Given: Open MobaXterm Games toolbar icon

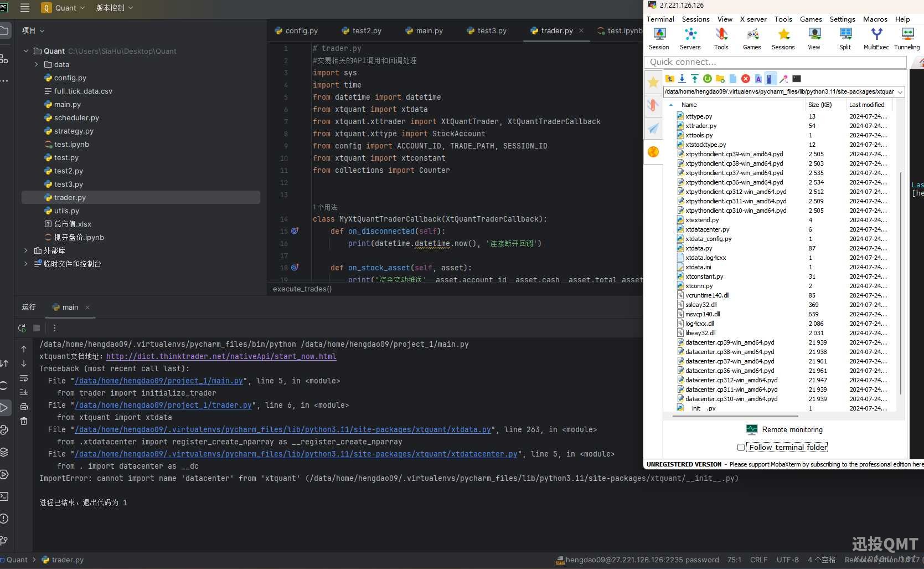Looking at the screenshot, I should [x=752, y=39].
